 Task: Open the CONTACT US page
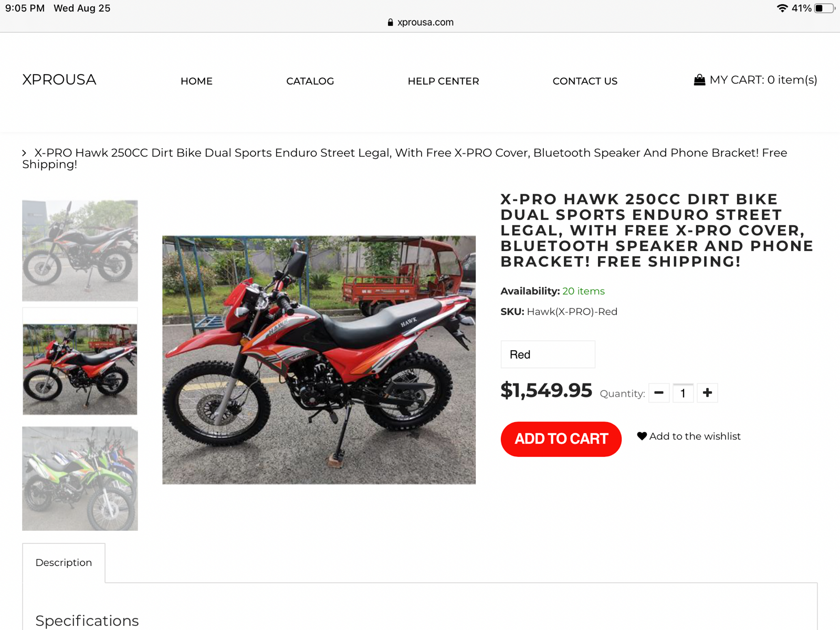click(x=585, y=81)
